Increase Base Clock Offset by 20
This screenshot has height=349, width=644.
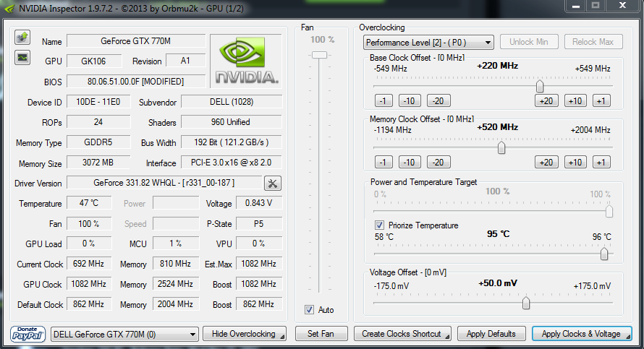[546, 101]
